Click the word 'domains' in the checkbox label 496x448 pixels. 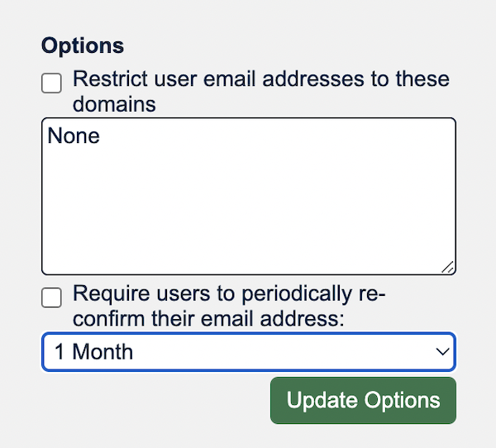coord(114,104)
